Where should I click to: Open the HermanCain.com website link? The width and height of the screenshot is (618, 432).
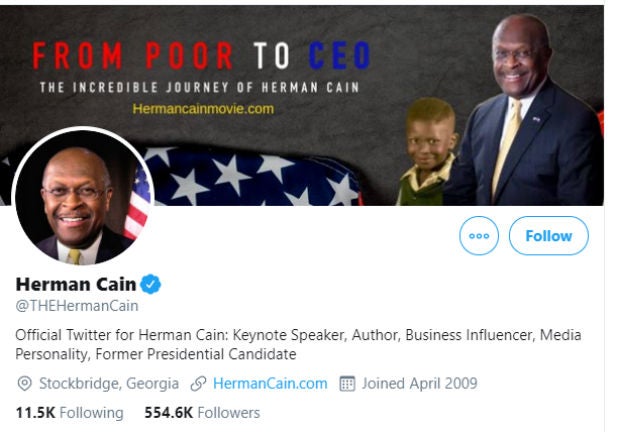[x=270, y=383]
